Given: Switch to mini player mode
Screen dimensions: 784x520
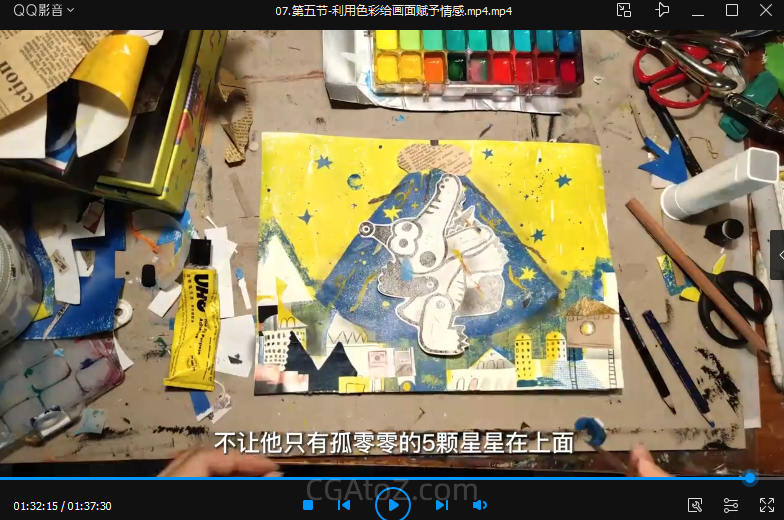Looking at the screenshot, I should click(624, 10).
